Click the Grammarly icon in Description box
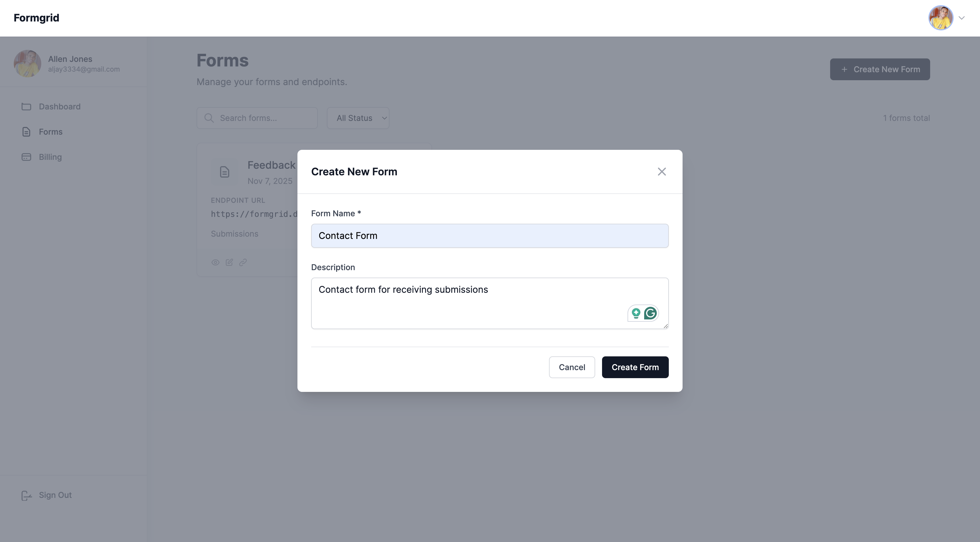 650,313
